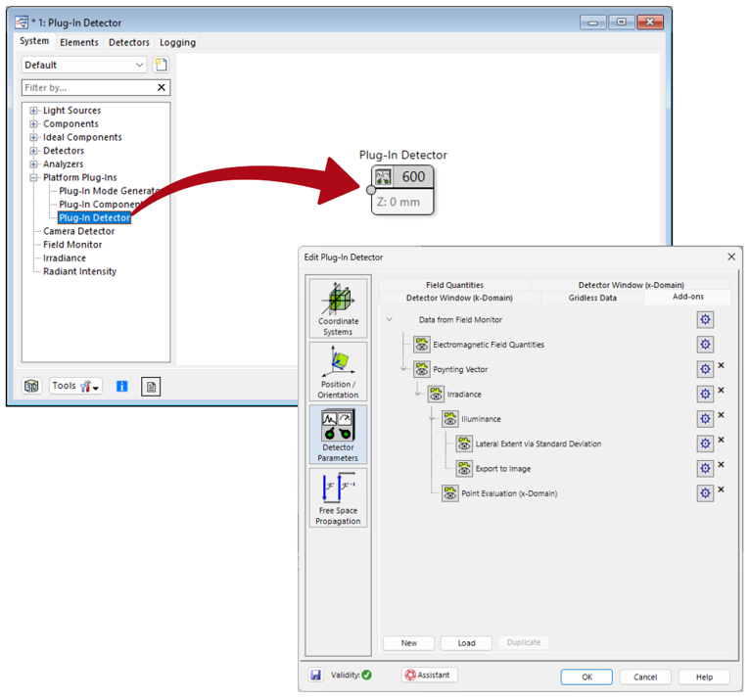Remove the Poynting Vector add-on
750x700 pixels.
tap(722, 366)
